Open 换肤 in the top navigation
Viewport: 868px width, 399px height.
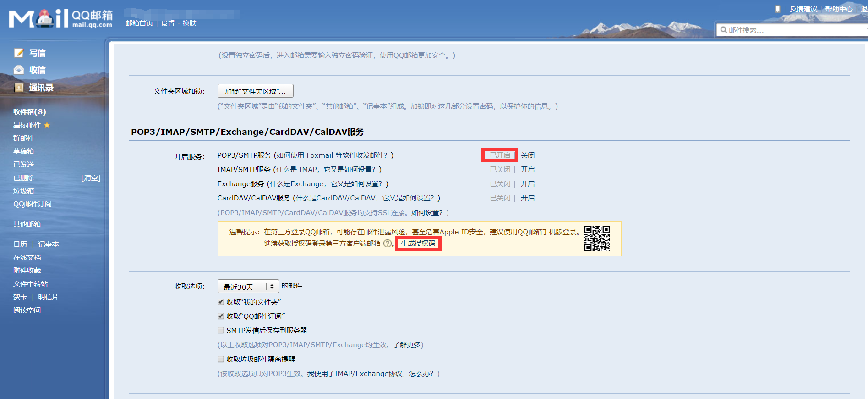point(190,23)
